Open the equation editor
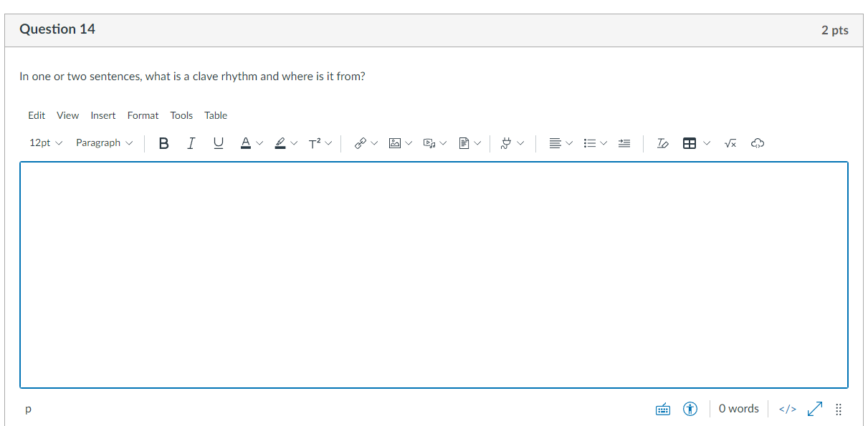 pos(730,142)
